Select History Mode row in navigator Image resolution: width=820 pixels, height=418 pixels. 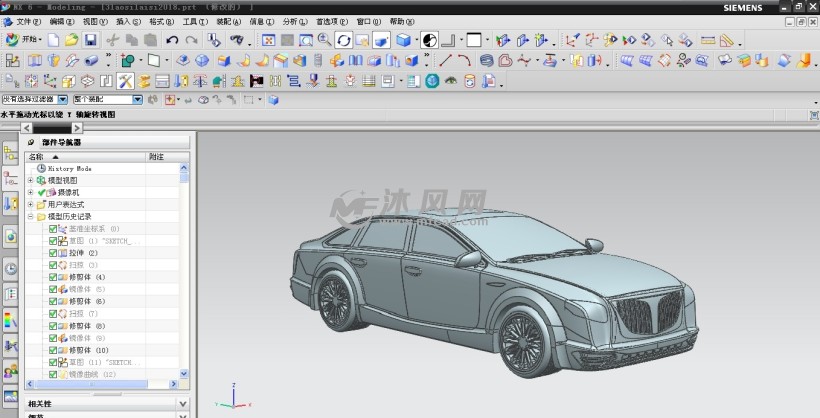(102, 168)
